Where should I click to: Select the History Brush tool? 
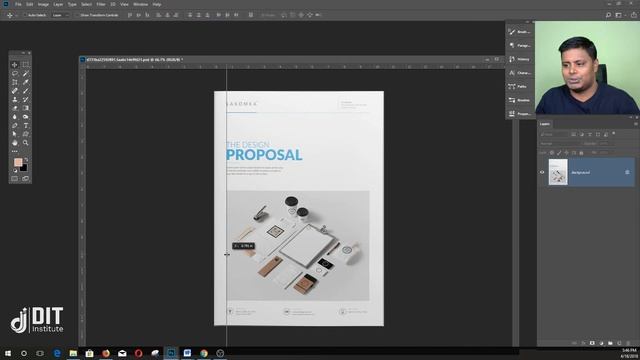pos(26,99)
